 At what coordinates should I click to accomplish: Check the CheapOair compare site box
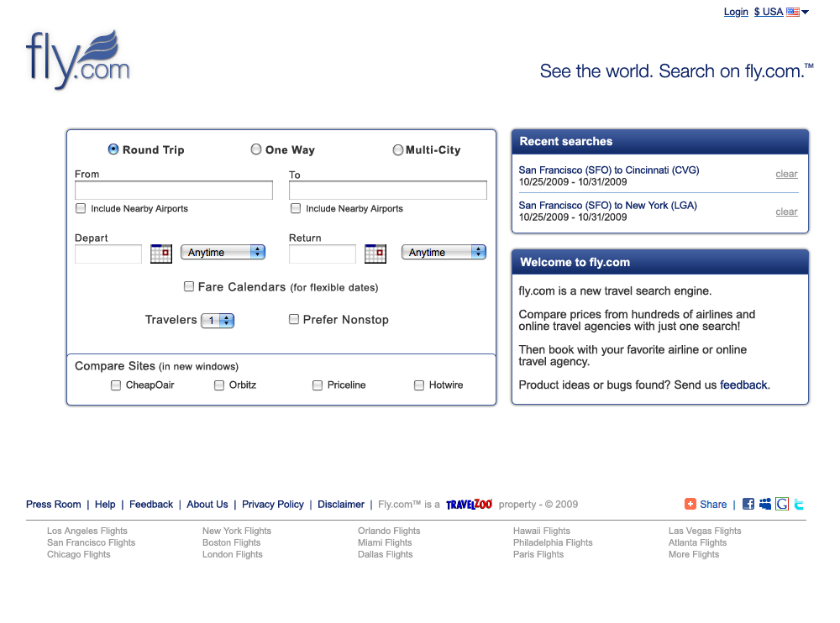(x=116, y=385)
